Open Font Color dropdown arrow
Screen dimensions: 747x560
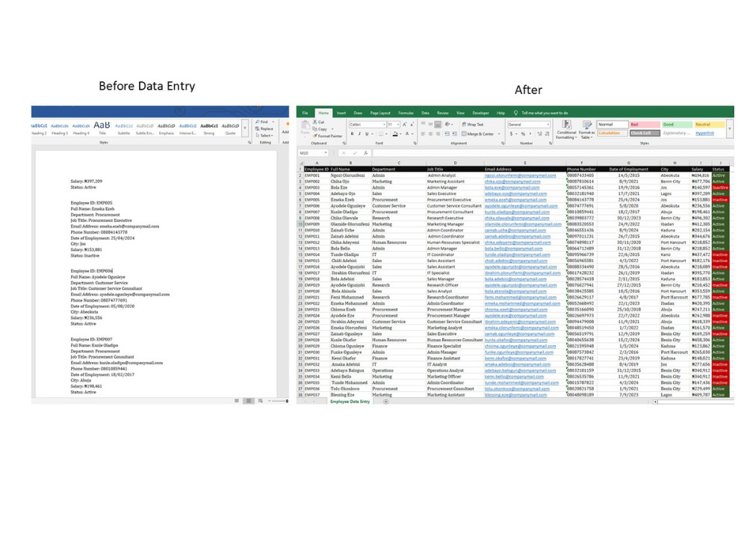pyautogui.click(x=412, y=134)
